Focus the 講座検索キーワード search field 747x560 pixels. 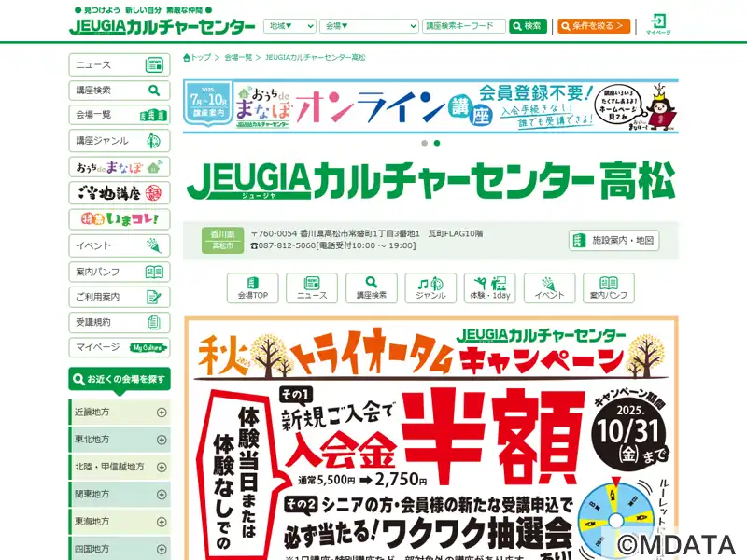(463, 26)
